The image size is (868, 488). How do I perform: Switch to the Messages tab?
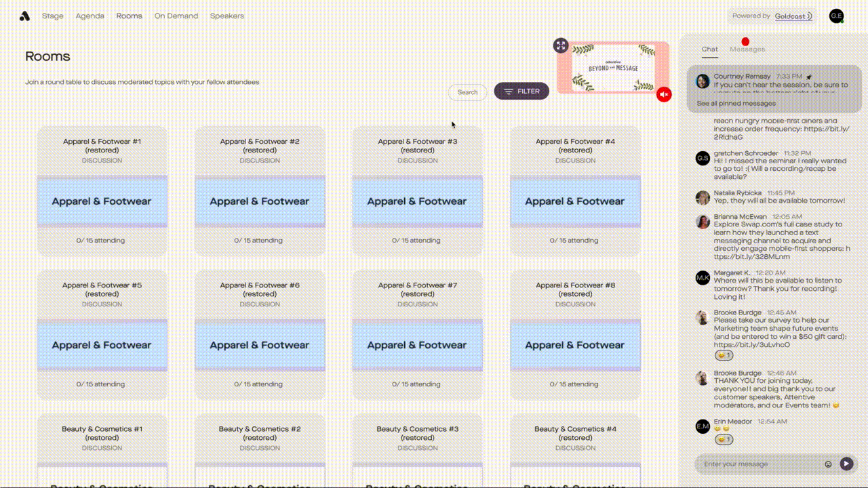(x=747, y=49)
